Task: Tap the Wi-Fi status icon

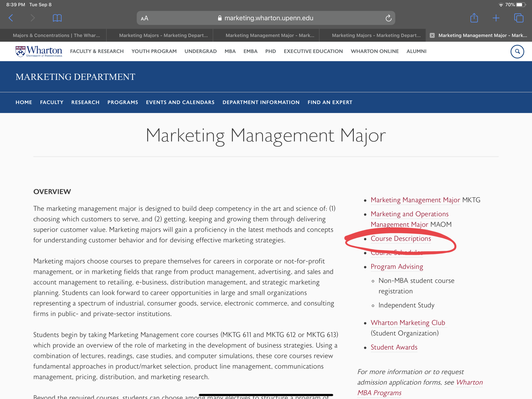Action: 501,4
